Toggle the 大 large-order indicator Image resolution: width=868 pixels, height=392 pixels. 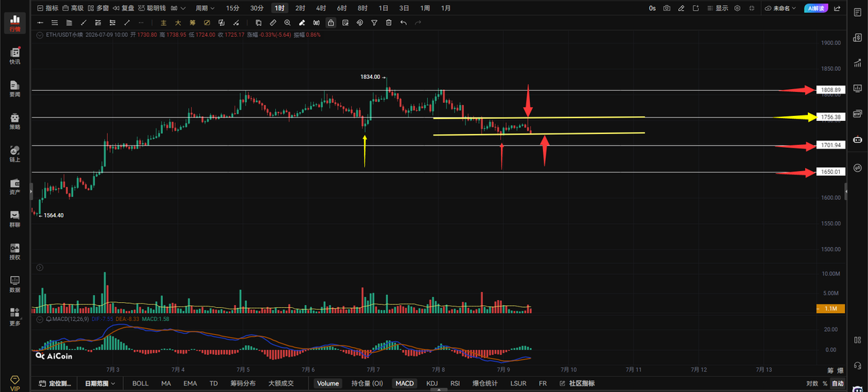click(x=177, y=22)
